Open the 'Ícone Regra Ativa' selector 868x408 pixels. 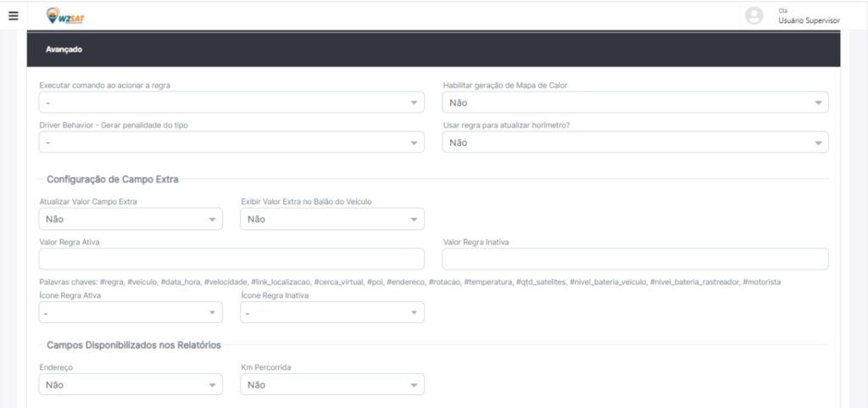130,313
